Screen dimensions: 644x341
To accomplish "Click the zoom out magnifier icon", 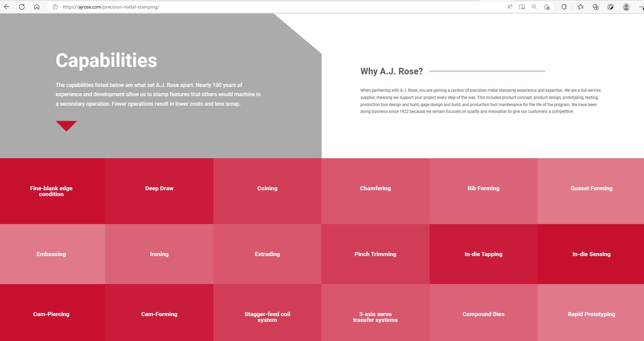I will coord(534,7).
